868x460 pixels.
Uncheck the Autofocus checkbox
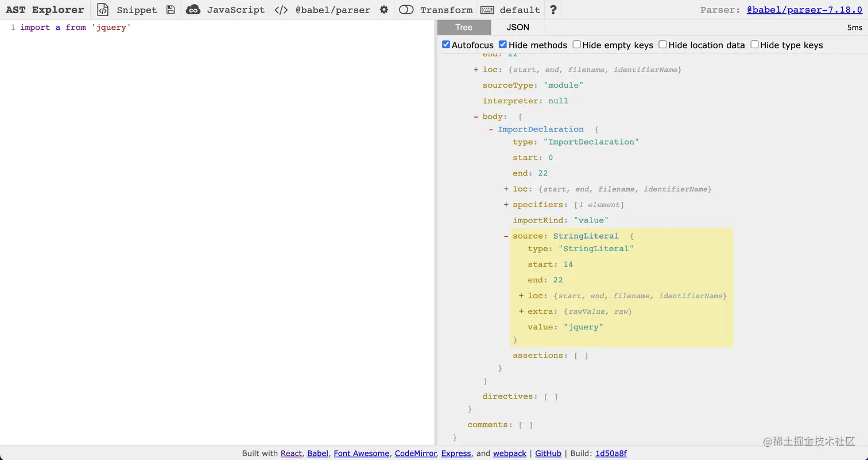(446, 45)
